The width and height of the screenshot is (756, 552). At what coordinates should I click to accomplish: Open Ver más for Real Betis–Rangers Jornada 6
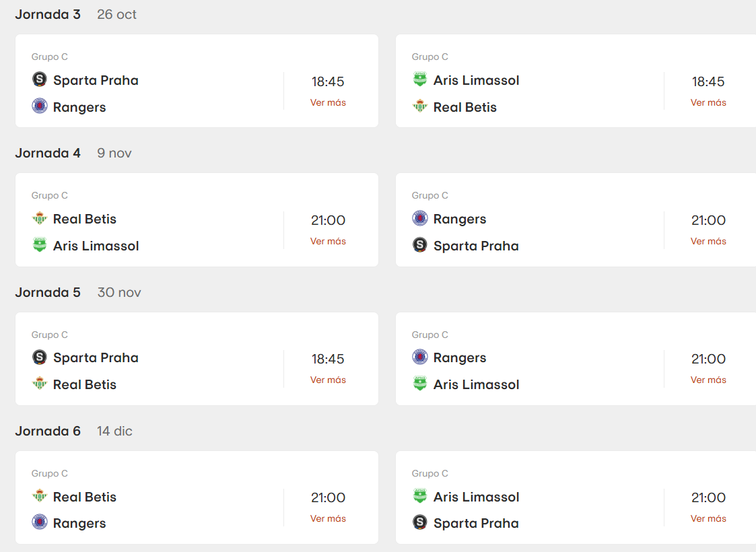pyautogui.click(x=328, y=518)
